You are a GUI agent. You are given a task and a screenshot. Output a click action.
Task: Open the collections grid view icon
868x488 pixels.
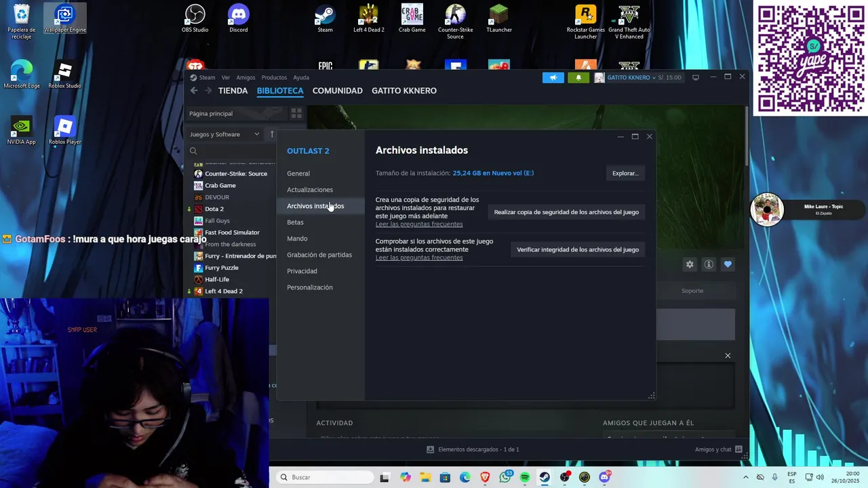click(x=296, y=113)
